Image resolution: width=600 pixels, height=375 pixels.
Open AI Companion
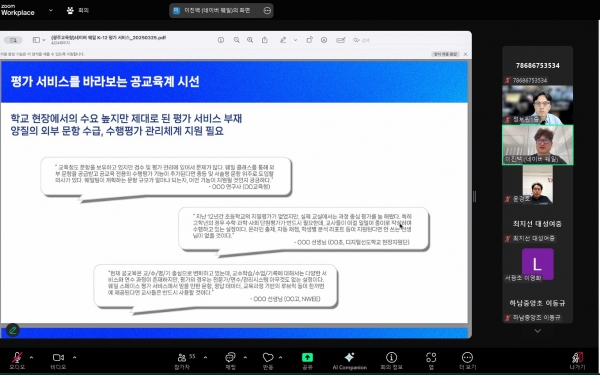(x=349, y=360)
